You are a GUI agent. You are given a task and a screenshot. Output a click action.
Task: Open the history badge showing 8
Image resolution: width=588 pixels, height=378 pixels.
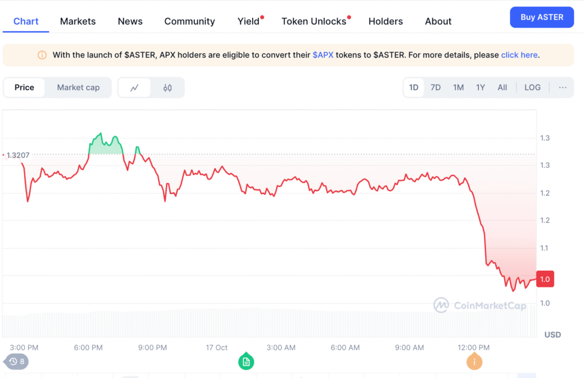[x=17, y=361]
